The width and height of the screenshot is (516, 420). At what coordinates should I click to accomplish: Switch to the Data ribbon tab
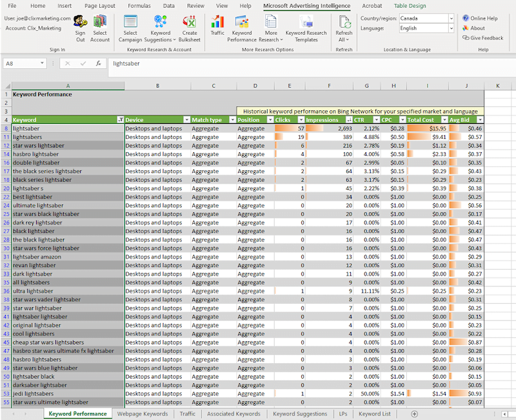169,6
